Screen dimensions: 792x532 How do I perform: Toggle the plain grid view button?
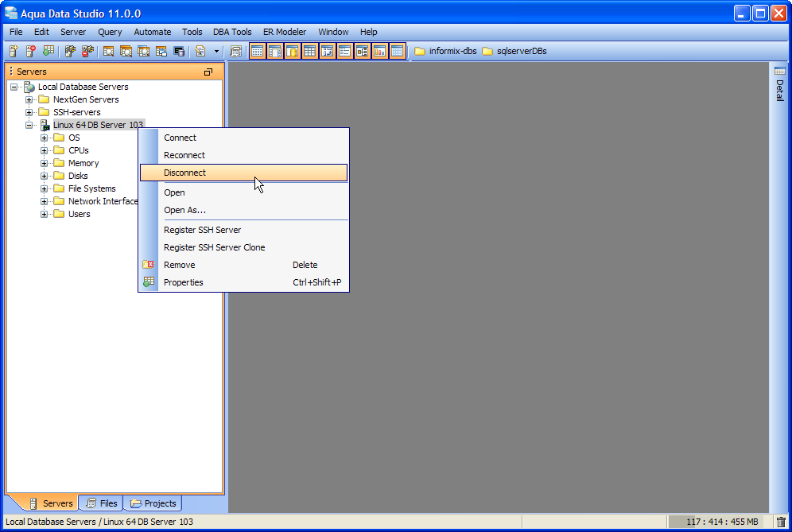pos(309,51)
